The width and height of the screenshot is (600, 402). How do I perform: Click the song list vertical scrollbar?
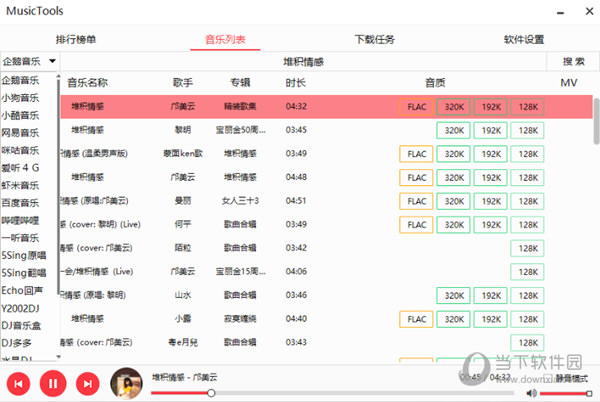pos(596,121)
